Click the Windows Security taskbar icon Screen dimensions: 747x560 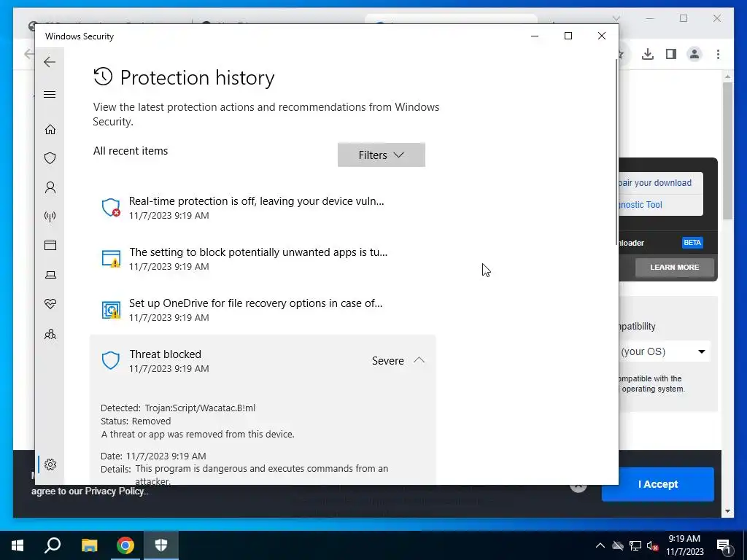pos(161,545)
